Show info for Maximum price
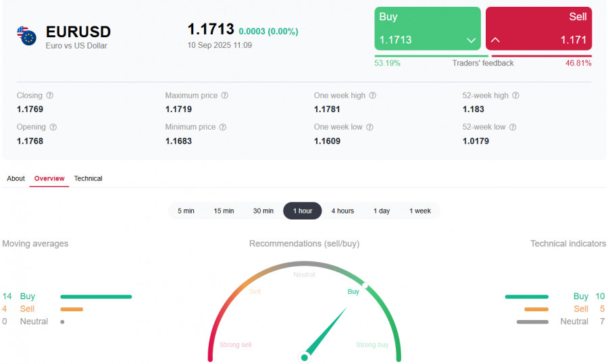Image resolution: width=608 pixels, height=364 pixels. (x=225, y=95)
